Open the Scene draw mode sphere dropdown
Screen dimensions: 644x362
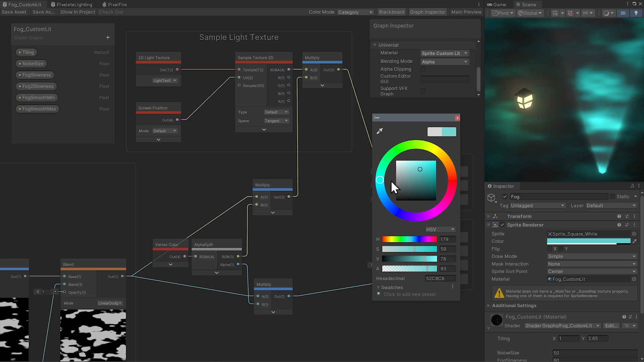tap(608, 13)
